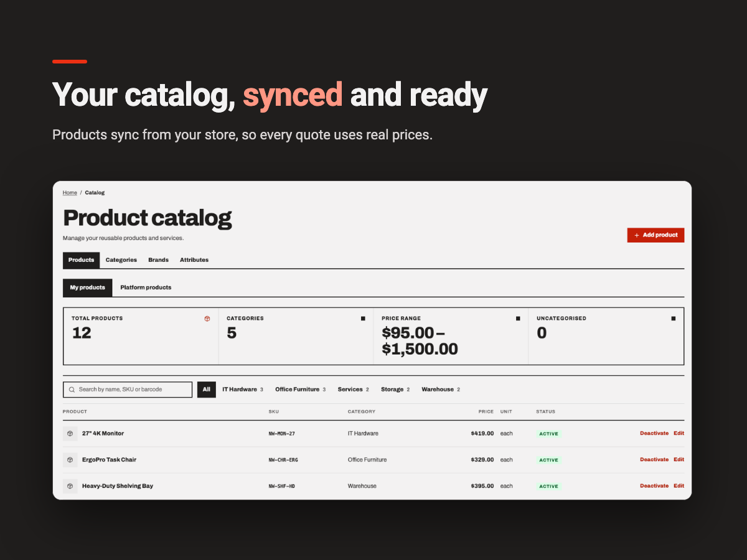Go to the Attributes tab
The height and width of the screenshot is (560, 747).
[194, 260]
